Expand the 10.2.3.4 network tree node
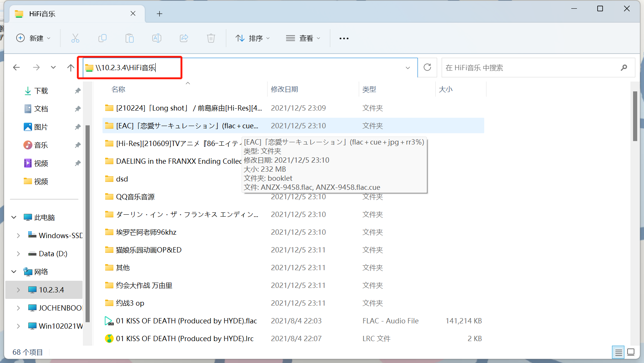Screen dimensions: 644x363 click(18, 290)
